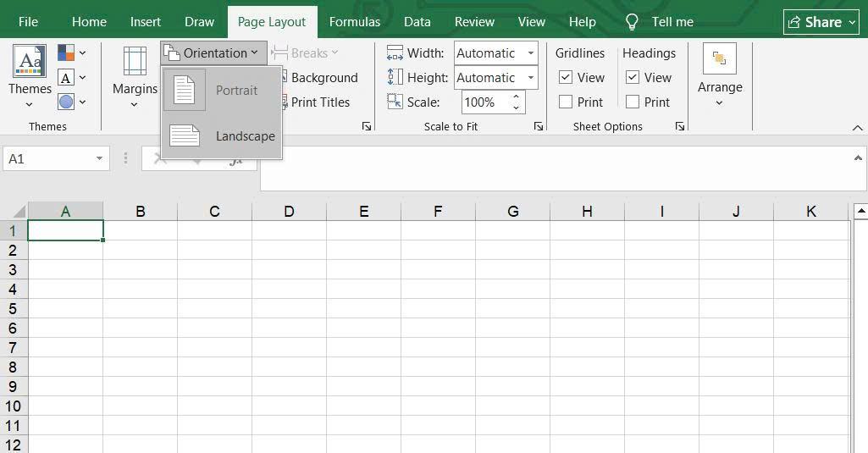Screen dimensions: 868x453
Task: Enable Gridlines Print checkbox
Action: click(x=565, y=102)
